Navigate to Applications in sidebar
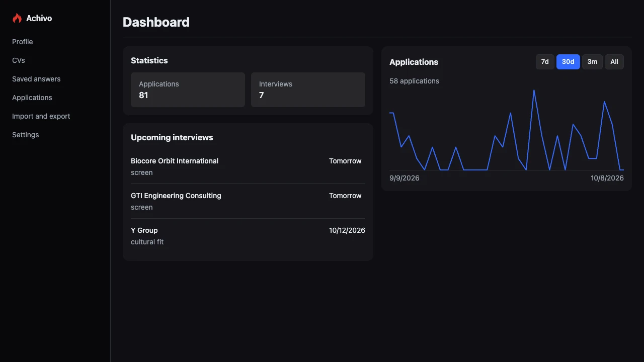 32,98
